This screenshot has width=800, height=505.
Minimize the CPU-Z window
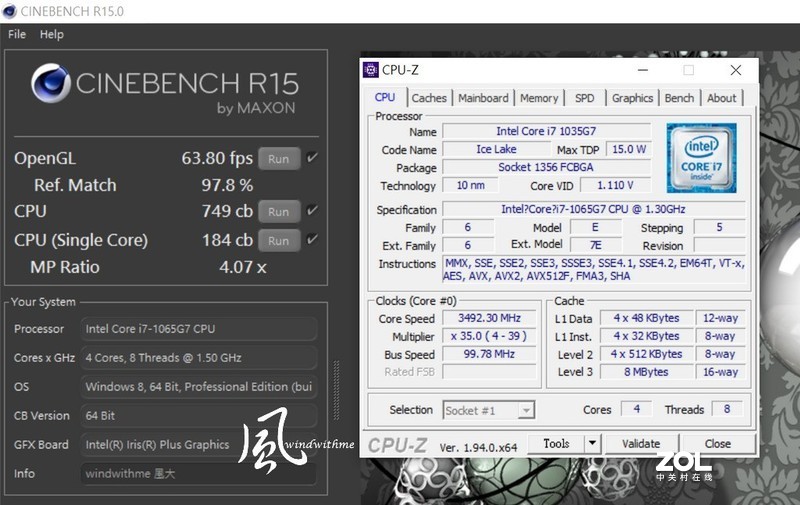pyautogui.click(x=643, y=70)
